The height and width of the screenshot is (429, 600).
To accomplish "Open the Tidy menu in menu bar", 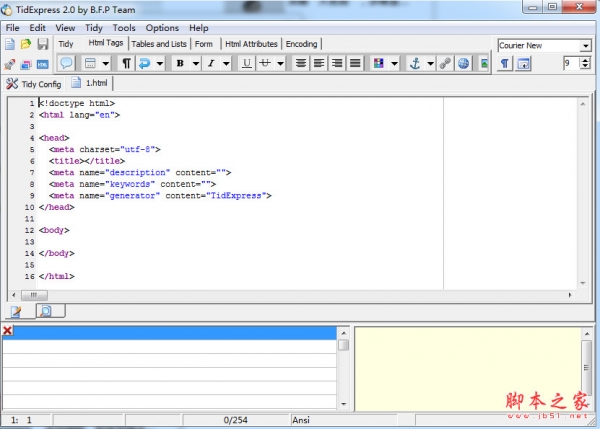I will click(95, 28).
